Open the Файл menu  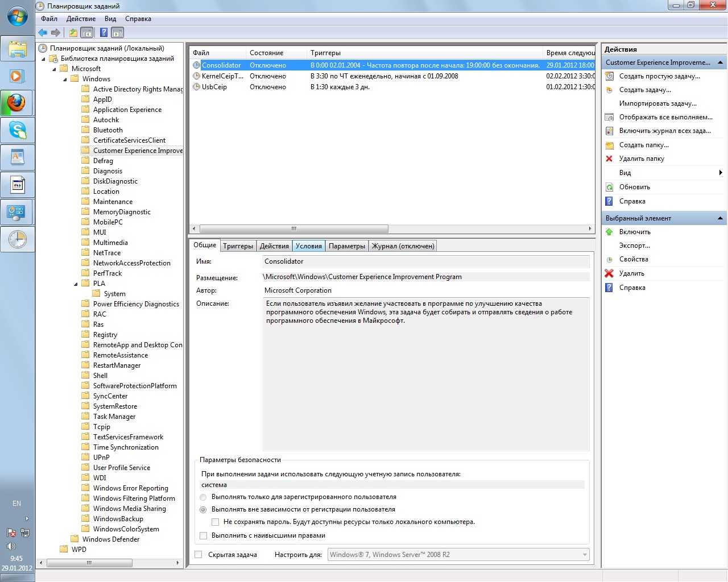point(49,19)
